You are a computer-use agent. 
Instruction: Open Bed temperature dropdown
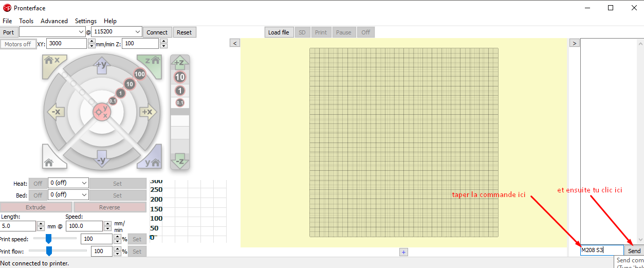pyautogui.click(x=68, y=195)
